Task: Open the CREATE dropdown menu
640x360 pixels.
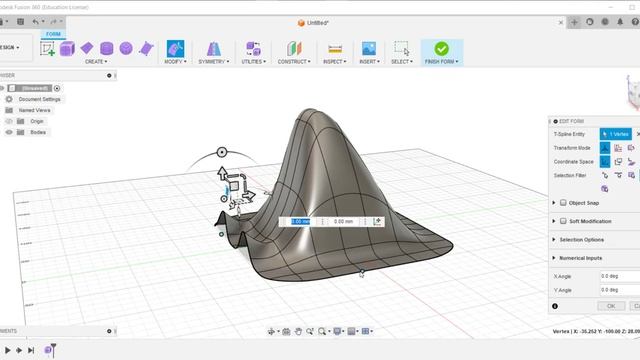Action: (96, 62)
